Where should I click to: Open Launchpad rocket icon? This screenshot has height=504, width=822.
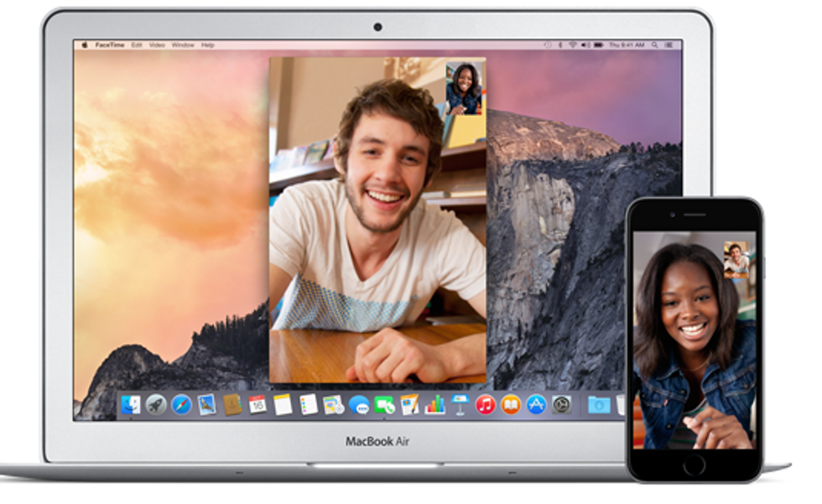[156, 405]
